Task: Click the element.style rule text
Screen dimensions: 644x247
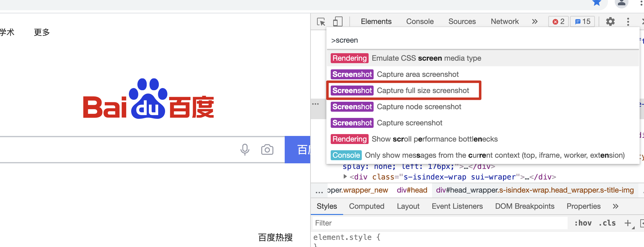Action: coord(347,237)
